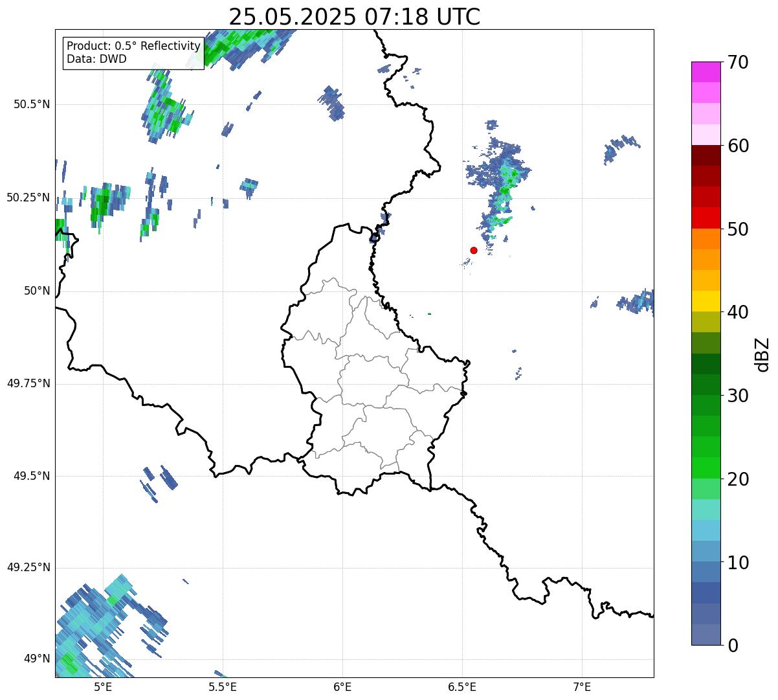Click the 60 tick label on the colorbar
This screenshot has width=778, height=700.
click(x=738, y=146)
